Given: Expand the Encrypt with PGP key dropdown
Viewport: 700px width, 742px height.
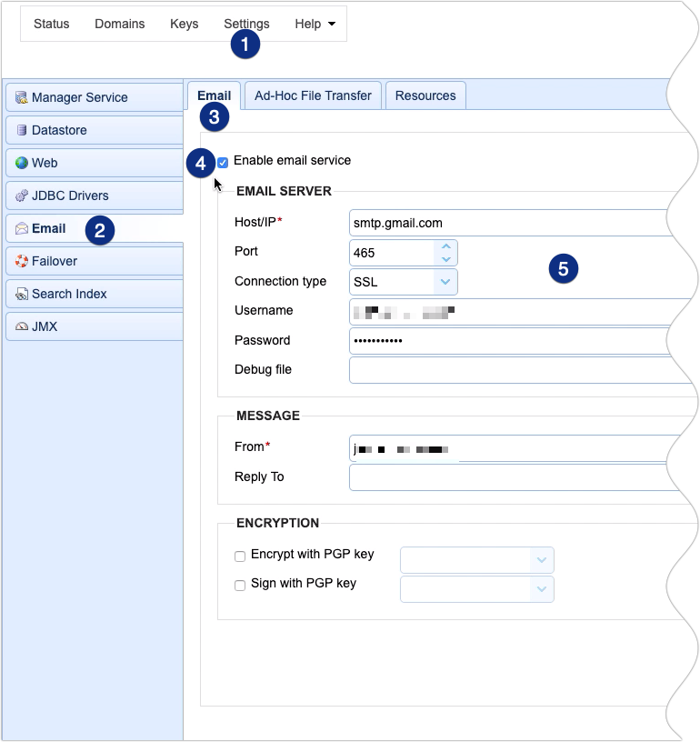Looking at the screenshot, I should tap(541, 560).
